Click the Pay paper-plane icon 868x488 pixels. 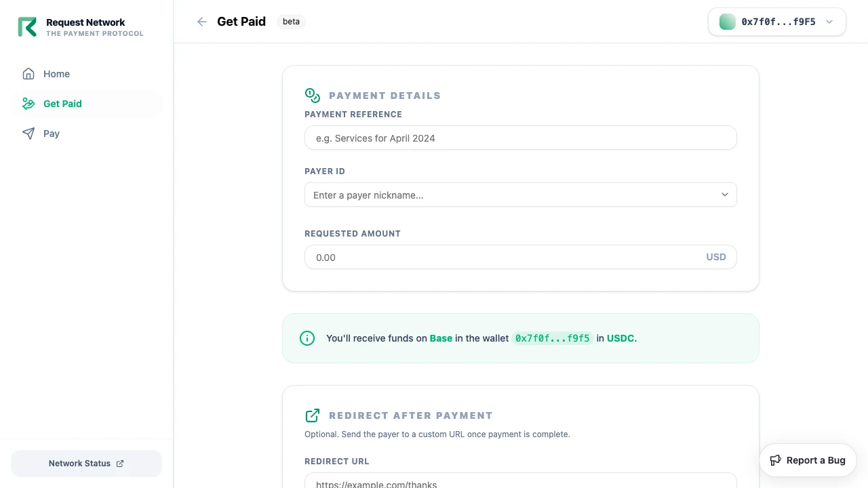coord(28,134)
